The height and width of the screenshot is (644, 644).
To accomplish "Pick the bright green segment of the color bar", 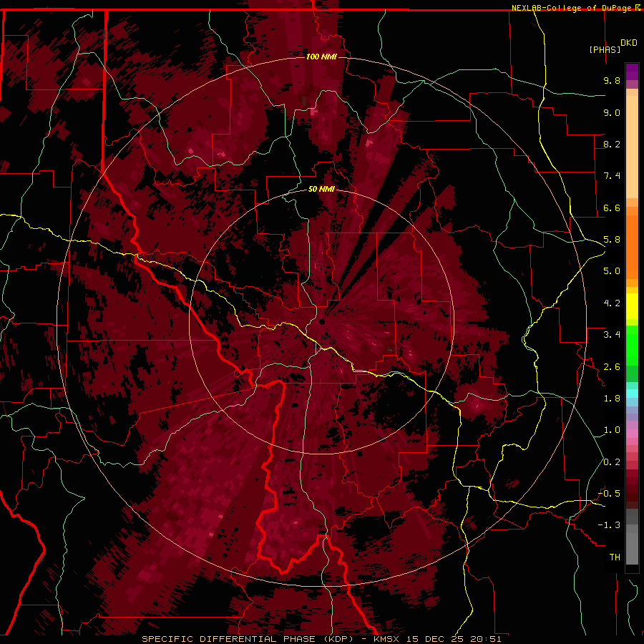I will pyautogui.click(x=632, y=345).
